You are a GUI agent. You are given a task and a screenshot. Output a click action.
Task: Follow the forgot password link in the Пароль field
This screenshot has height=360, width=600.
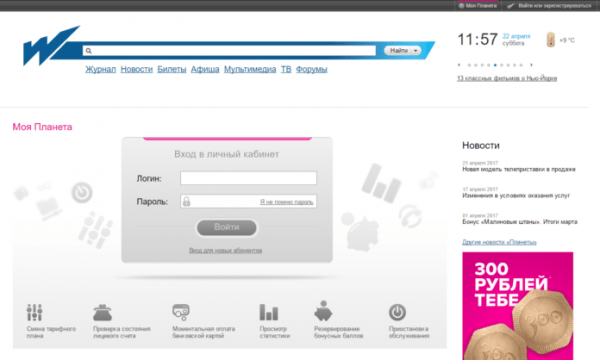pyautogui.click(x=287, y=202)
